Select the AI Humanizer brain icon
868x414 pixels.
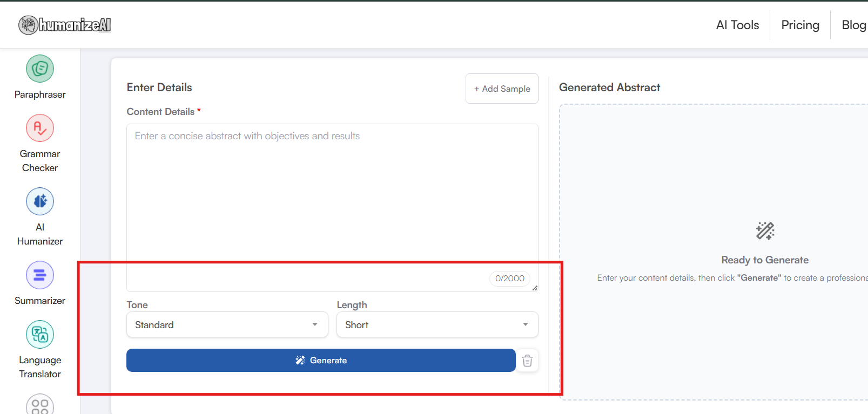pos(40,201)
